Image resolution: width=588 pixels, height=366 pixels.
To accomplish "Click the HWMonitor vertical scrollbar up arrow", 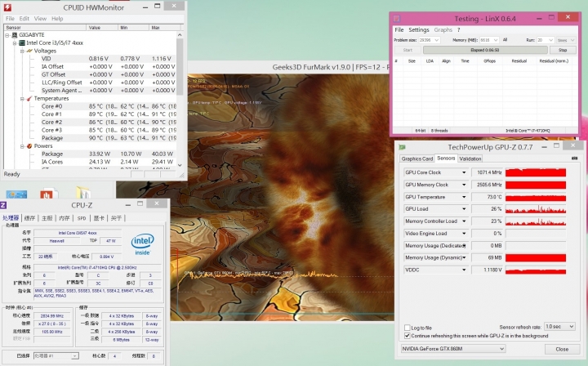I will pos(180,34).
